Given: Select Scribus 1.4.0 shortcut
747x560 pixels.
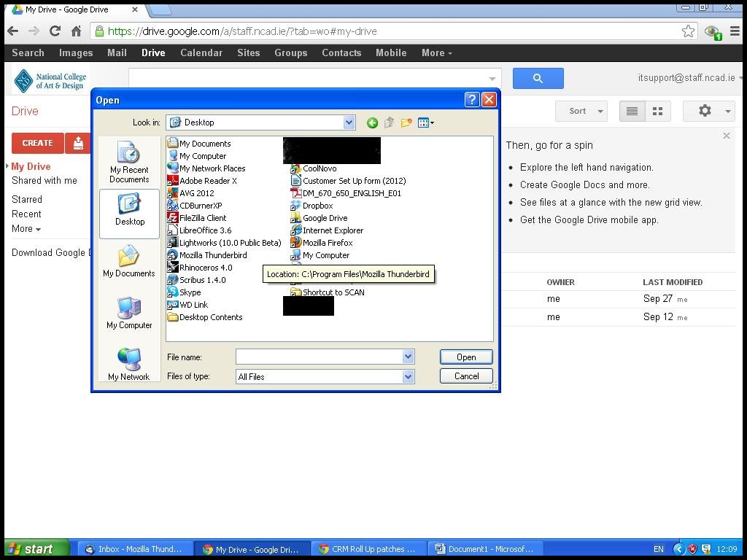Looking at the screenshot, I should (196, 280).
